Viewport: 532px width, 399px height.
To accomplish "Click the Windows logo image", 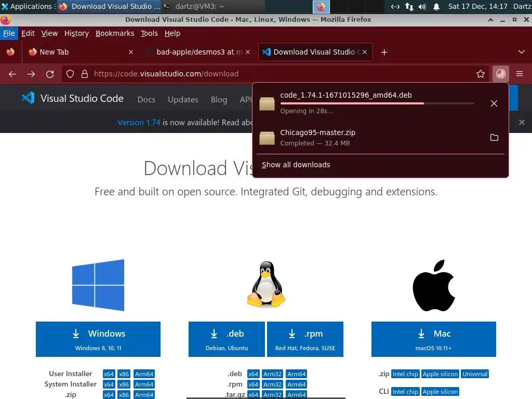I will coord(98,285).
